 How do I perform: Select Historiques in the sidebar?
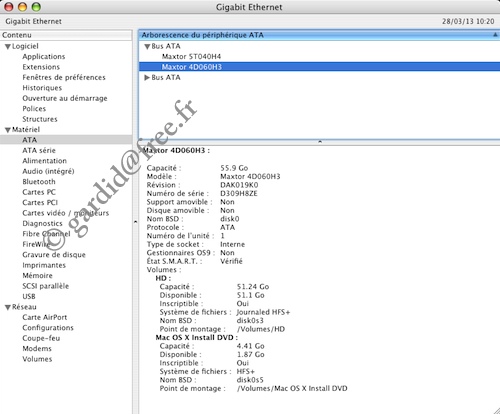(42, 88)
